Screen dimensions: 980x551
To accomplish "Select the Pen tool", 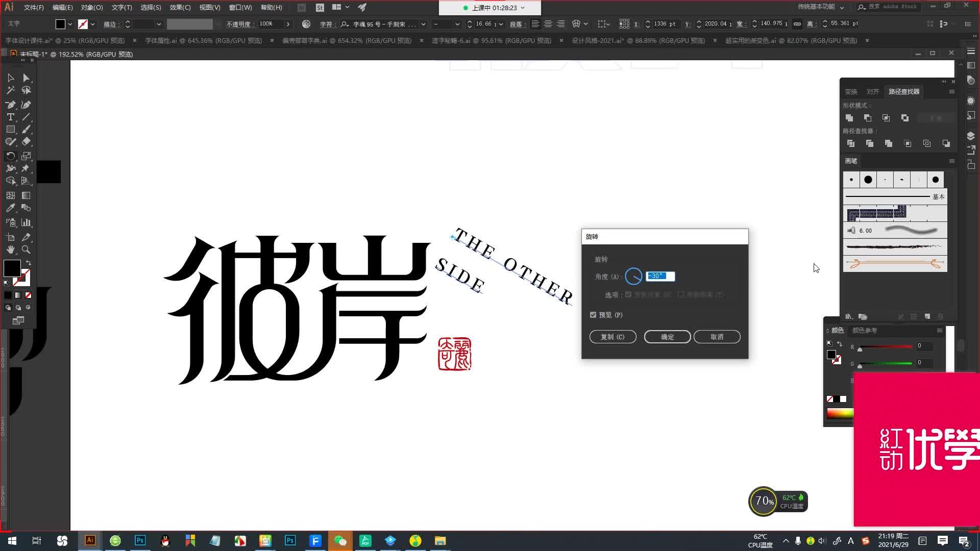I will 10,105.
